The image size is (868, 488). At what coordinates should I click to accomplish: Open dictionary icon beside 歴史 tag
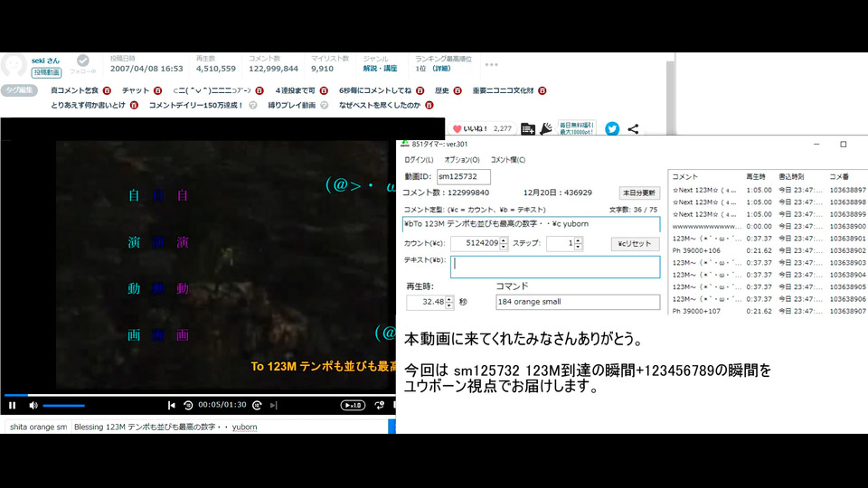click(458, 90)
